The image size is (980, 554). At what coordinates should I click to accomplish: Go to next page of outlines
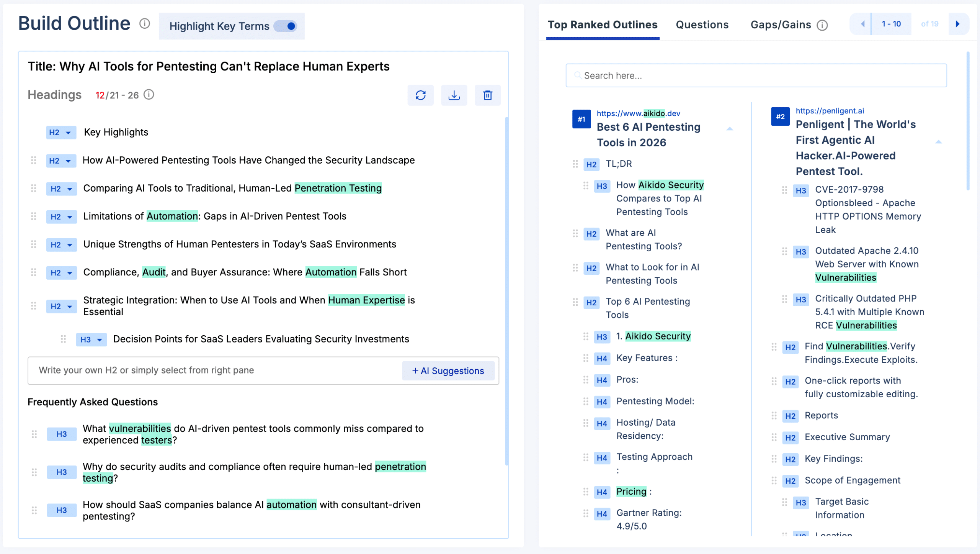[958, 24]
